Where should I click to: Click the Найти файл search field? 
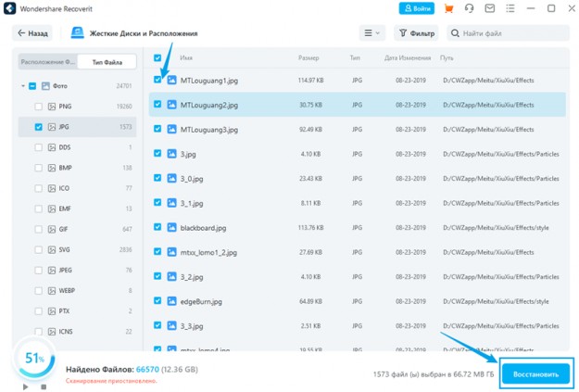pyautogui.click(x=510, y=33)
